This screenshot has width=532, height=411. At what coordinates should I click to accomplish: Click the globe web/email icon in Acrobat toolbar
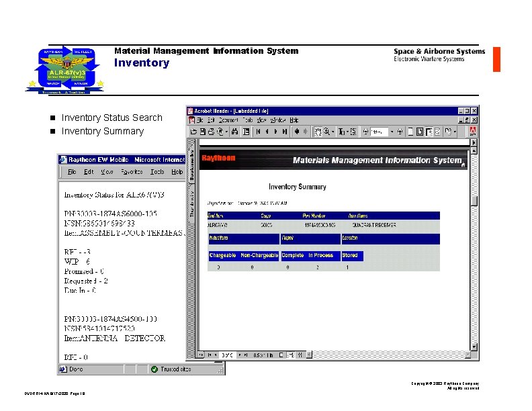click(220, 132)
